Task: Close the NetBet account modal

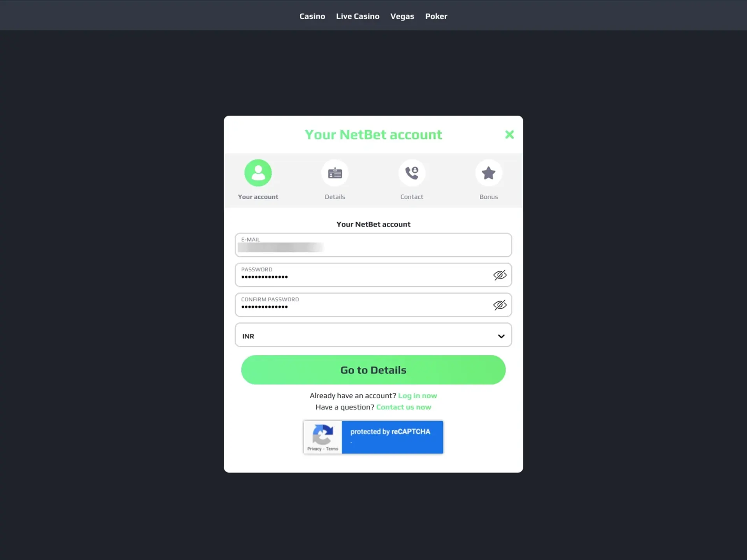Action: pos(509,134)
